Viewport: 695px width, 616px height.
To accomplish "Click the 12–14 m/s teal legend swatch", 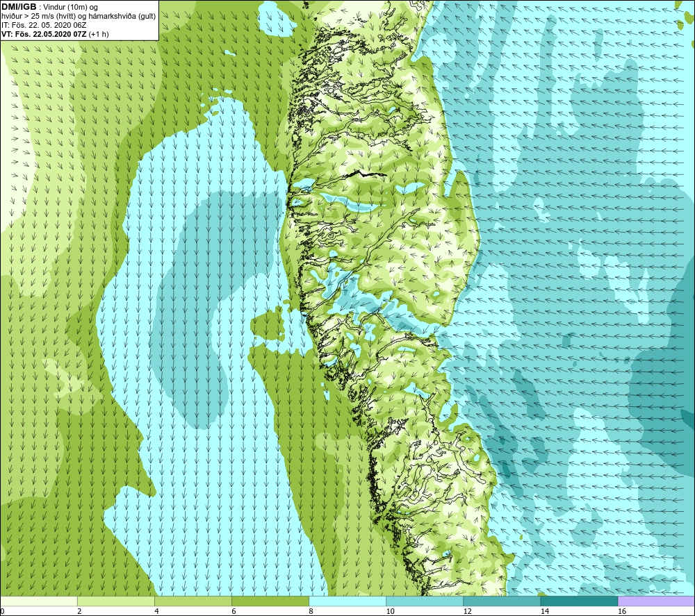I will pos(501,601).
